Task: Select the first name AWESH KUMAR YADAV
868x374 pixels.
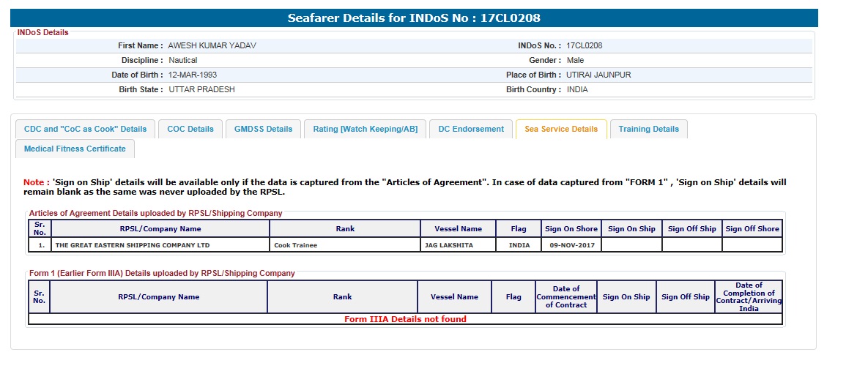Action: tap(212, 45)
